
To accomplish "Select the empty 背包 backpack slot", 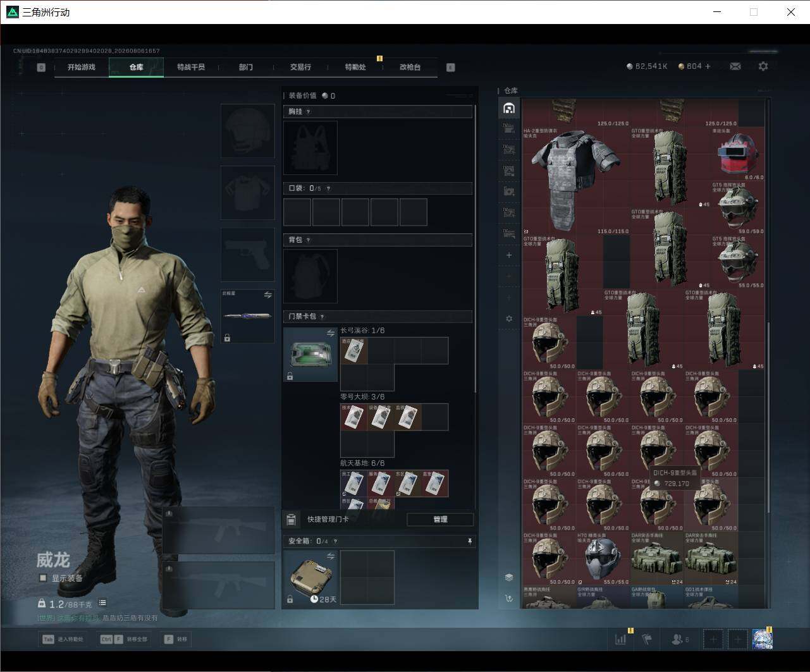I will click(x=310, y=276).
